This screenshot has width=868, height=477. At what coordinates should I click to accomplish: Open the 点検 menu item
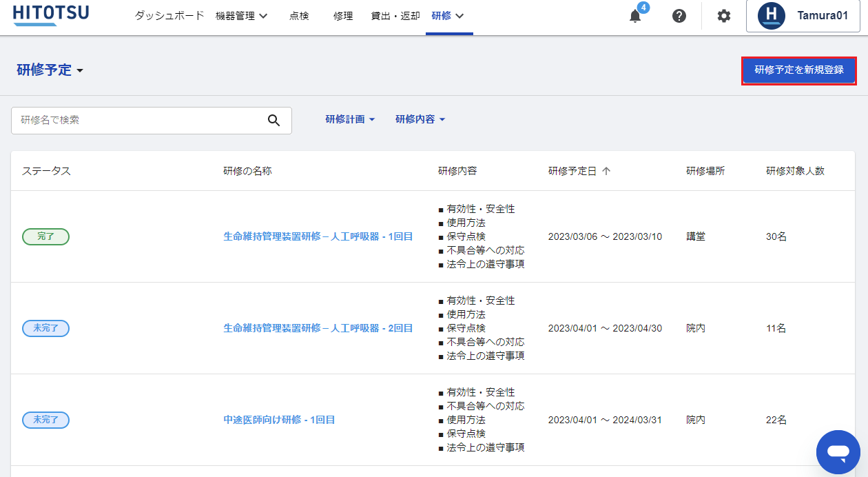pos(299,16)
